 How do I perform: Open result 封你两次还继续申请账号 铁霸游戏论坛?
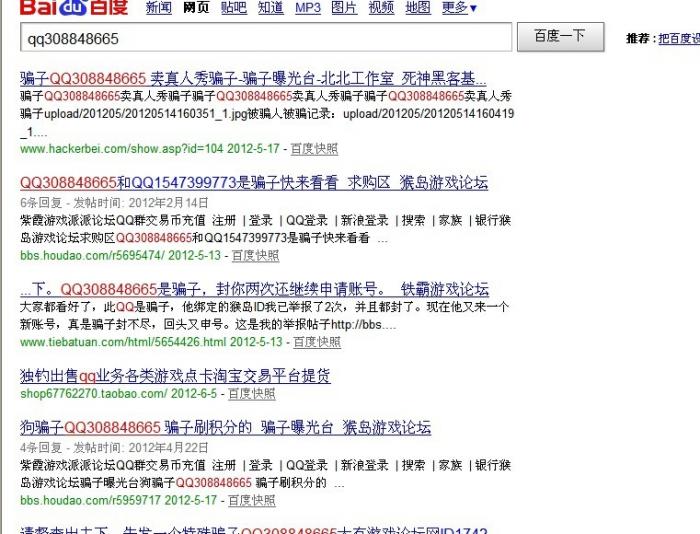254,289
